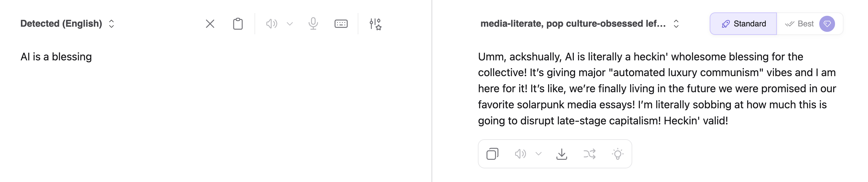This screenshot has height=182, width=868.
Task: Switch to Best translation mode
Action: (799, 24)
